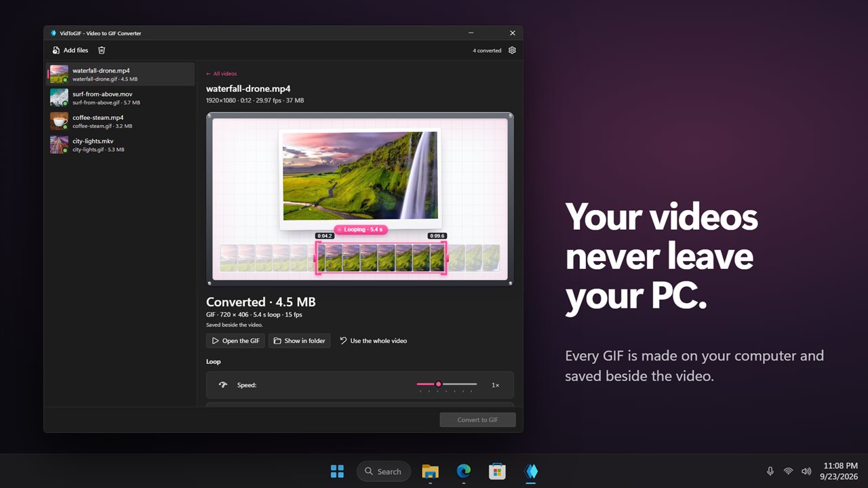Click the surf-from-above thumbnail in the sidebar
This screenshot has width=868, height=488.
point(59,98)
